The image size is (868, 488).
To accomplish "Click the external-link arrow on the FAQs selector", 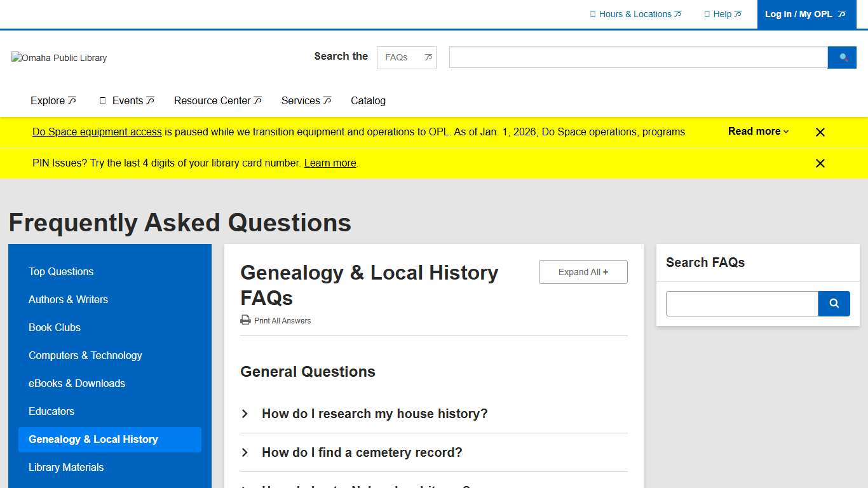I will click(427, 57).
